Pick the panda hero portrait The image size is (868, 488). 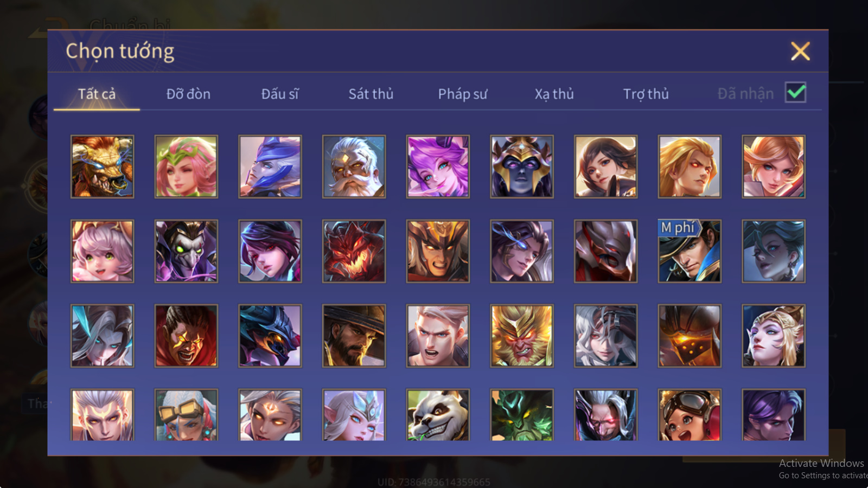click(438, 415)
